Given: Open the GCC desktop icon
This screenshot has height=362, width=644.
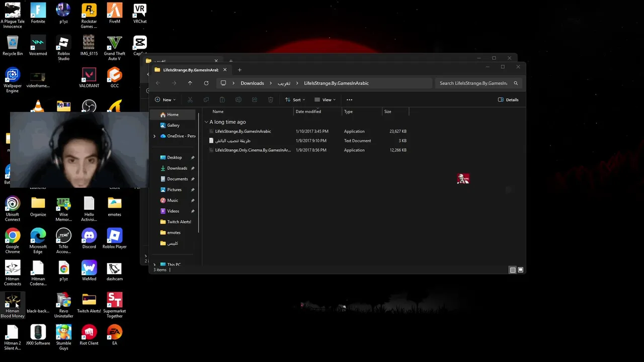Looking at the screenshot, I should tap(114, 78).
